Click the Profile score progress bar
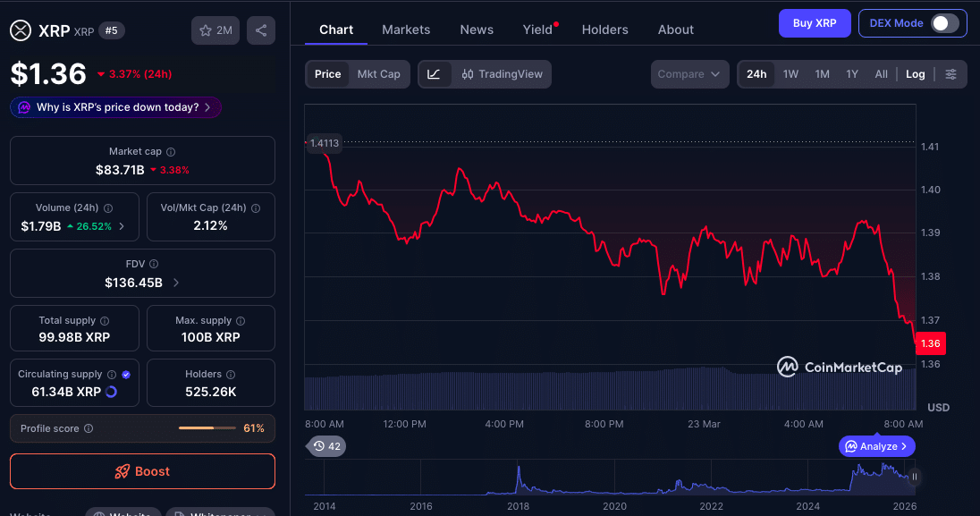 click(207, 428)
